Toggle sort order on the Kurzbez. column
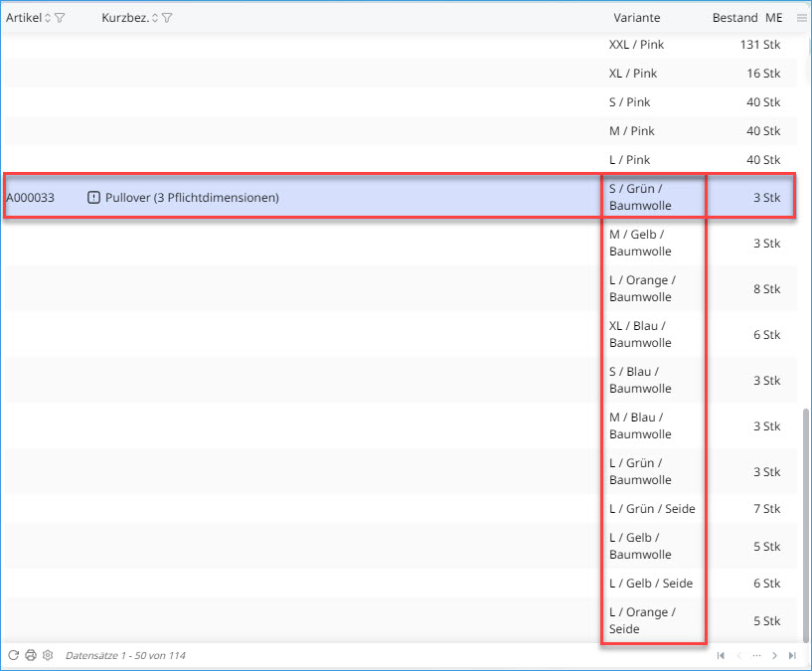Screen dimensions: 812x671 pos(155,18)
